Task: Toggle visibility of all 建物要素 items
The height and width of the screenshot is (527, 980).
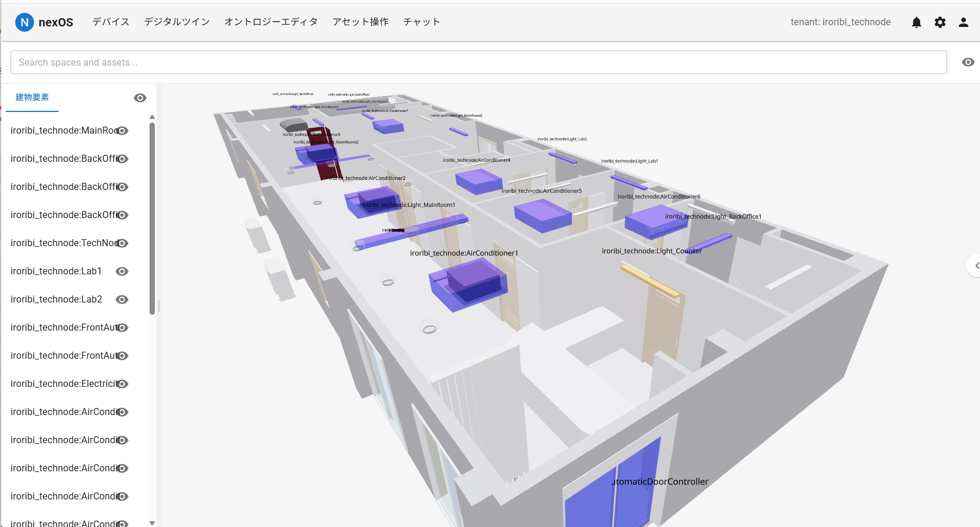Action: 140,98
